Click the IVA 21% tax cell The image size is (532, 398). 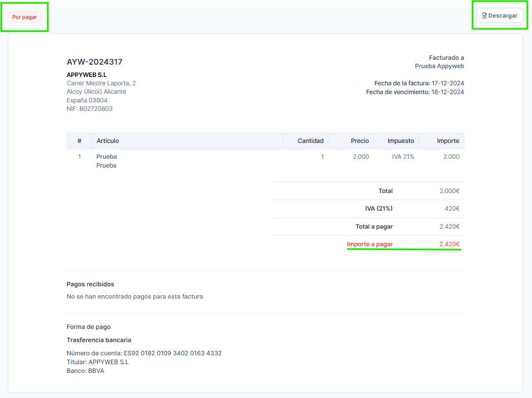coord(403,157)
